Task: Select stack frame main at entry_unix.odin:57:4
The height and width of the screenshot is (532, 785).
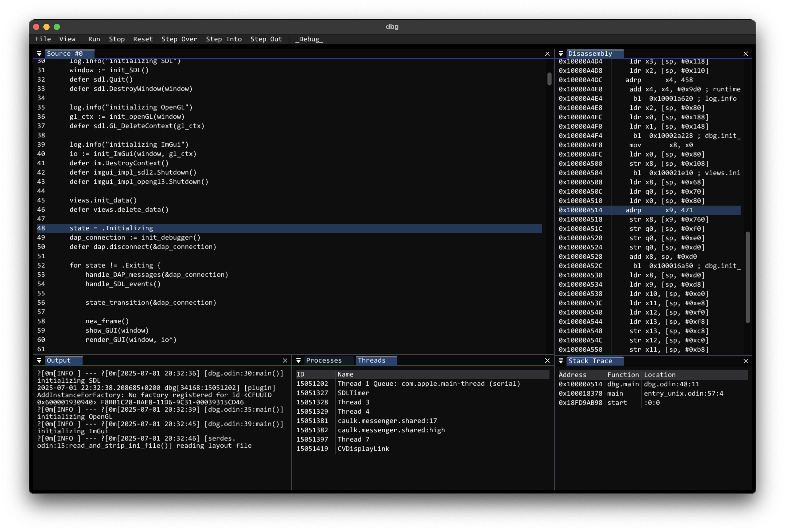Action: click(x=653, y=394)
